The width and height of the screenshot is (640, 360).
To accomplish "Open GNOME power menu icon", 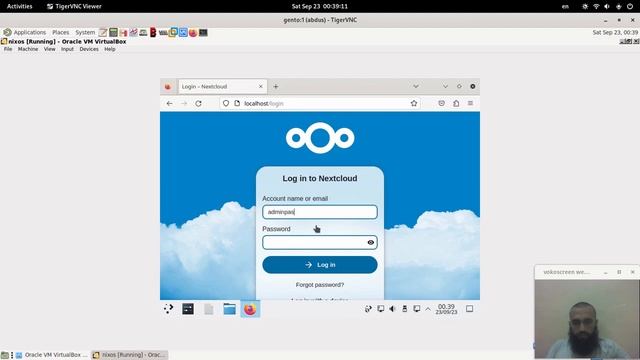I will coord(630,7).
